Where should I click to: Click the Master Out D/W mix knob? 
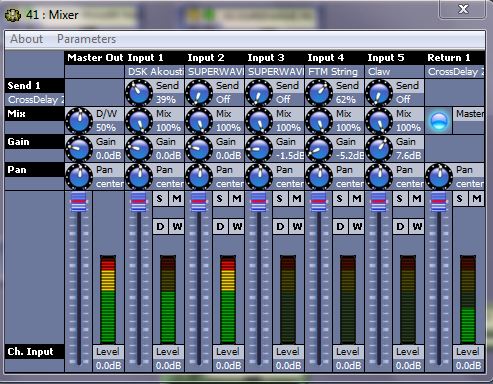79,121
